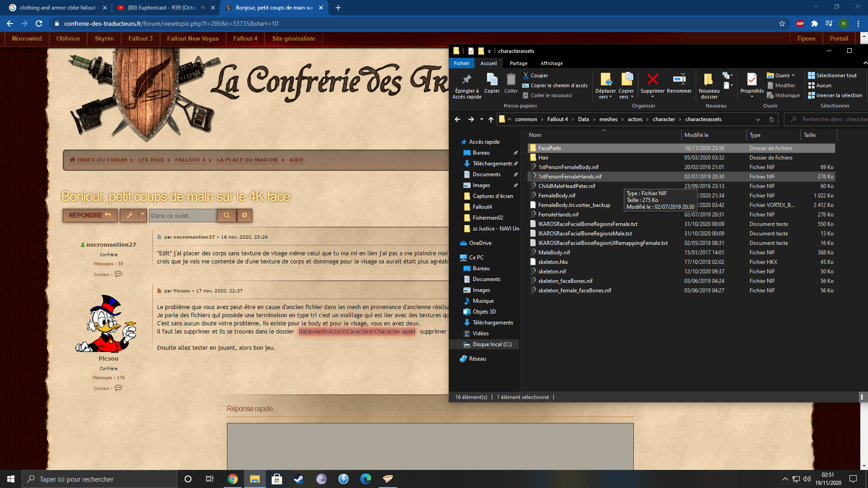This screenshot has height=488, width=868.
Task: Click the Cortana circle icon
Action: point(188,479)
